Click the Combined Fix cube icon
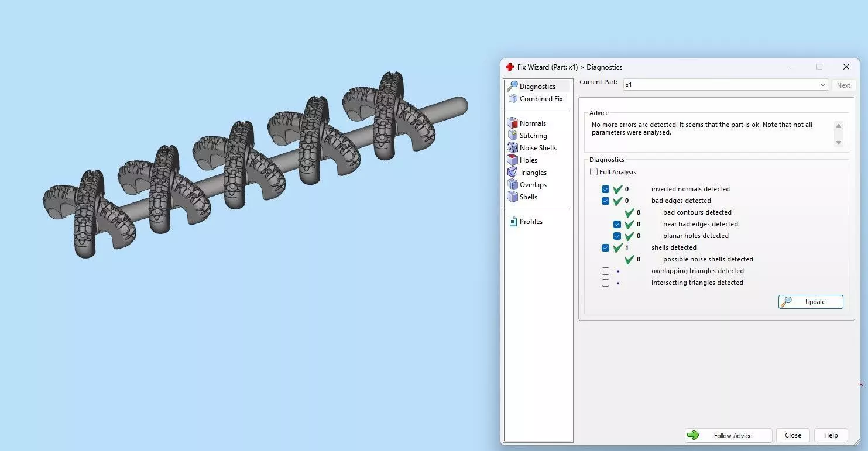This screenshot has width=868, height=451. pos(513,99)
